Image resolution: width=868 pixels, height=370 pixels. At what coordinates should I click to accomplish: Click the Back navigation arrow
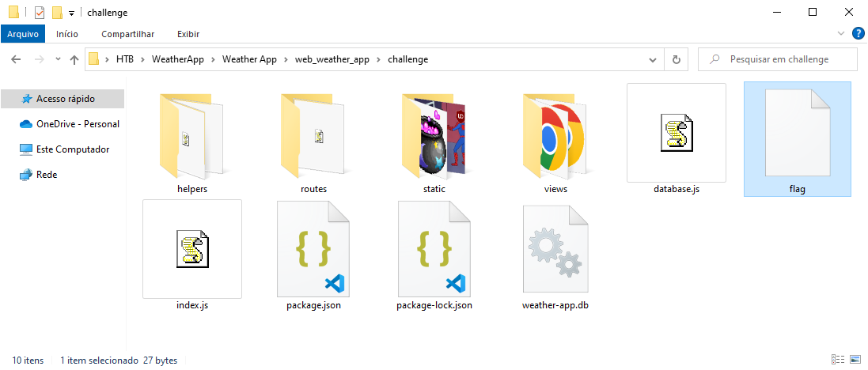(16, 60)
